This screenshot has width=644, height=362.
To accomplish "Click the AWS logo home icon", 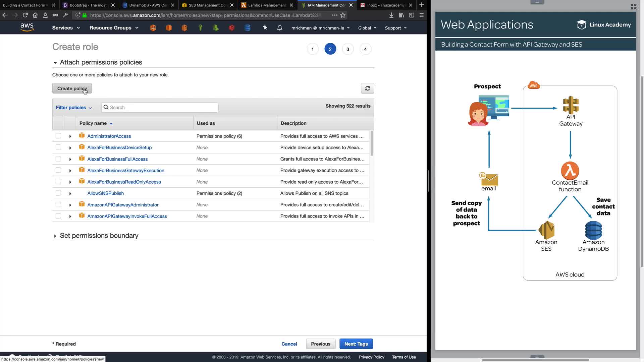I will pos(27,27).
